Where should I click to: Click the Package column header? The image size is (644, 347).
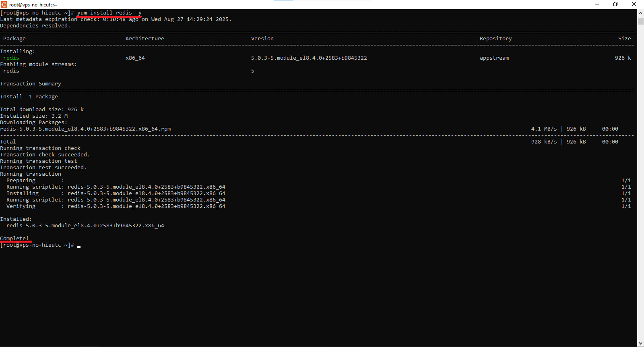tap(14, 39)
